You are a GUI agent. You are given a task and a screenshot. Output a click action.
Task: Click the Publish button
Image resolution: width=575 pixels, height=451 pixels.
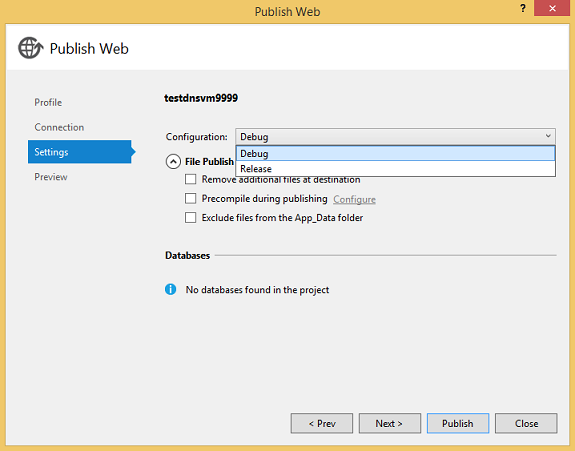[458, 424]
